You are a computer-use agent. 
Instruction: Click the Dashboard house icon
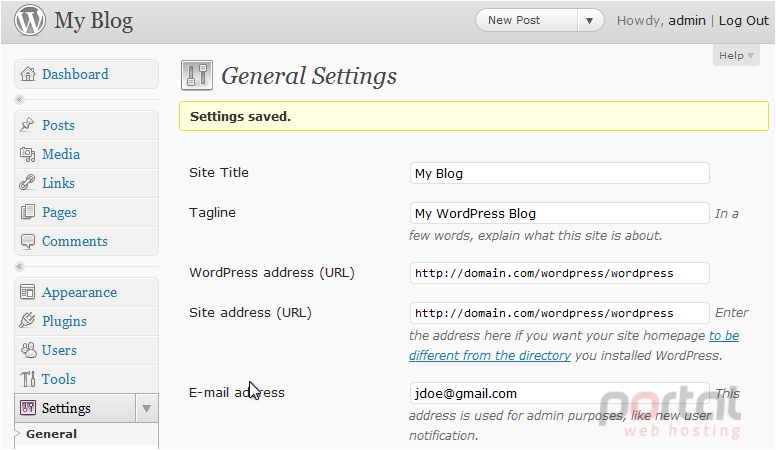[x=28, y=74]
